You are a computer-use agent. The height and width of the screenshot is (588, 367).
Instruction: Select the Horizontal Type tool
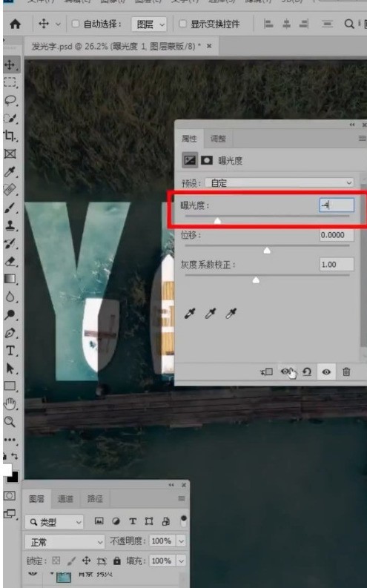pos(10,351)
